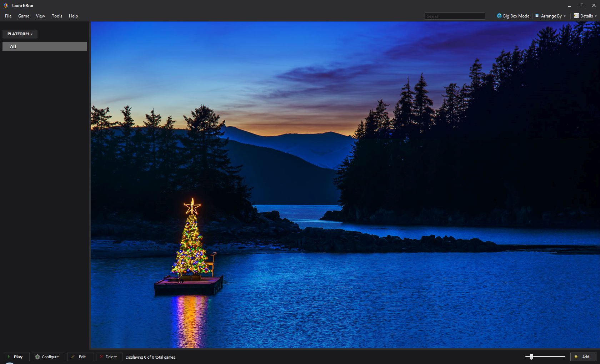600x364 pixels.
Task: Click the Edit pencil icon
Action: 73,357
